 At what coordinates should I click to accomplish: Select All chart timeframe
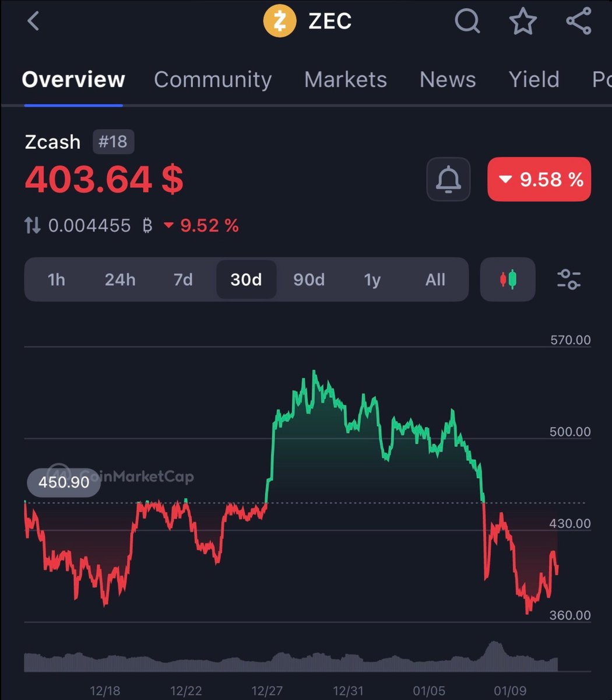[435, 279]
